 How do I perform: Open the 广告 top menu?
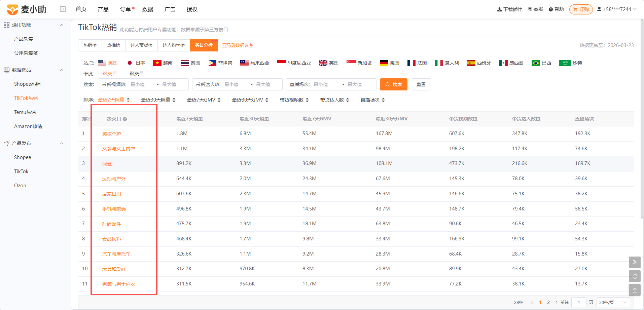click(x=170, y=9)
